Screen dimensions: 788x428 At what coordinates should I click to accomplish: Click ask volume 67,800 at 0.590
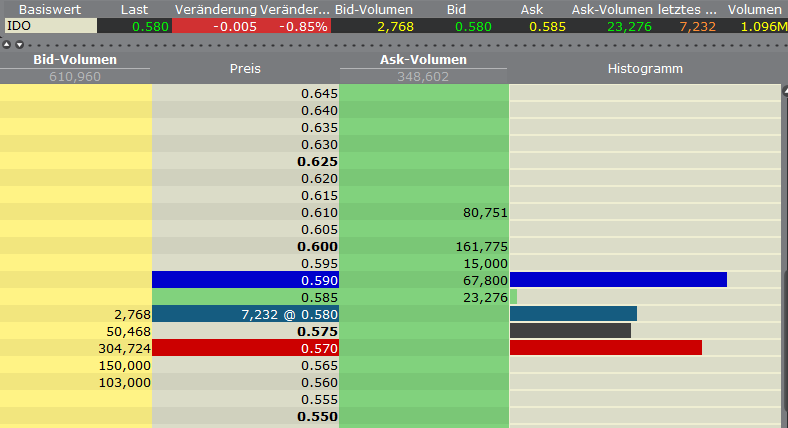(485, 280)
